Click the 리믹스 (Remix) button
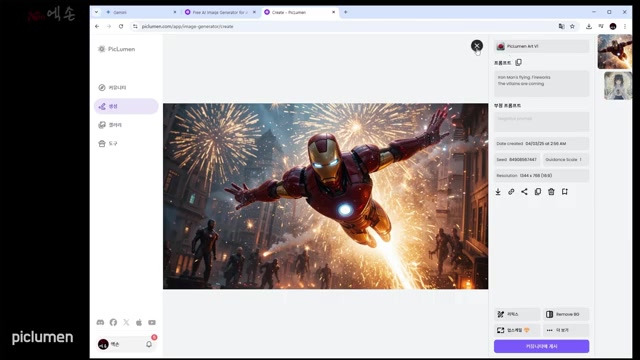 pos(517,314)
